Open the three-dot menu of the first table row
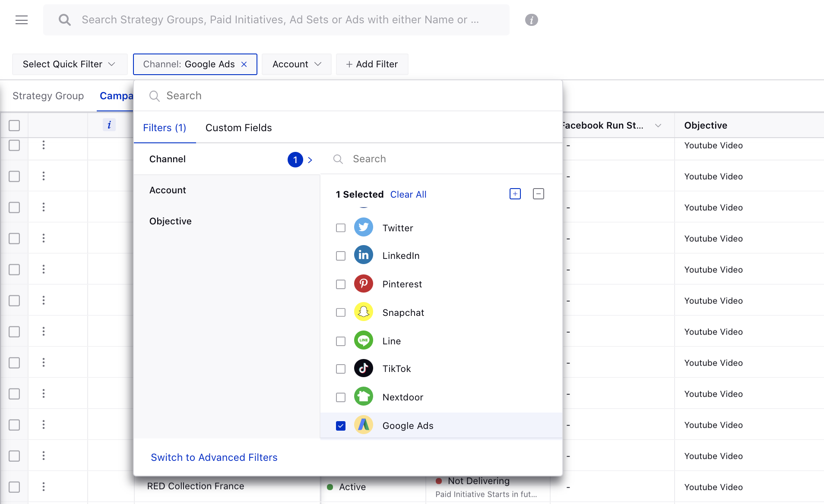This screenshot has width=824, height=504. [44, 145]
